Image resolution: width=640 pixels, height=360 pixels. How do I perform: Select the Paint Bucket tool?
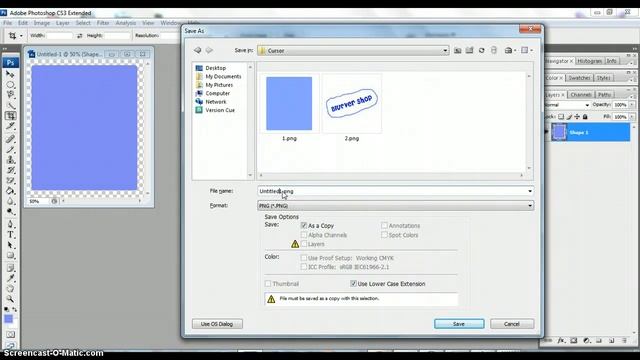coord(10,191)
